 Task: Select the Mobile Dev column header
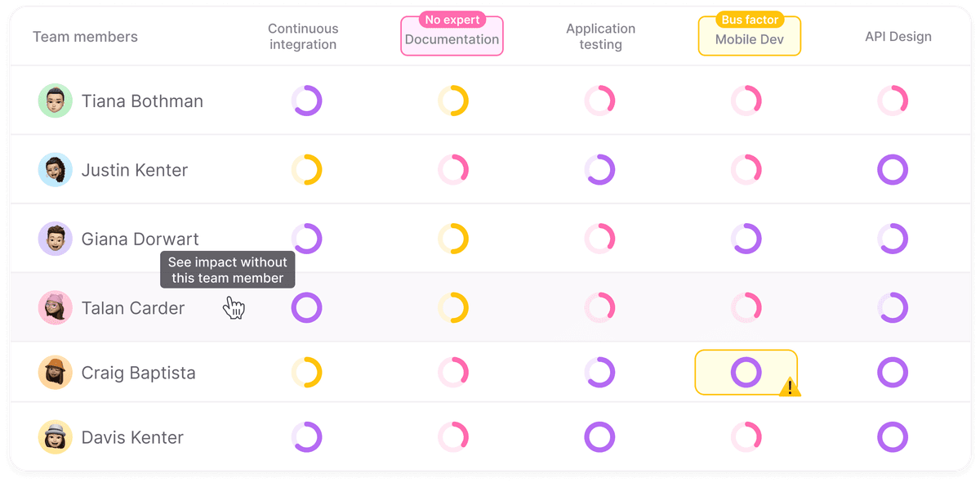[749, 39]
